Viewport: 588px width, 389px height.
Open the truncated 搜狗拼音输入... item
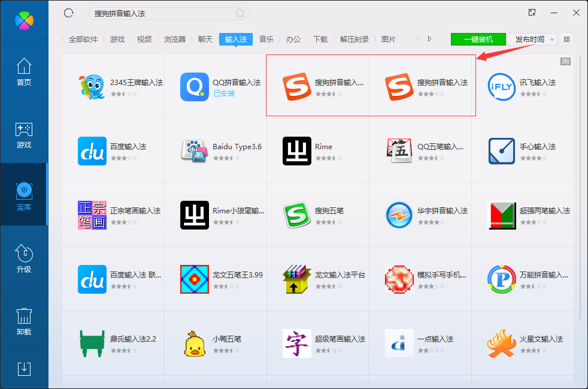point(317,87)
